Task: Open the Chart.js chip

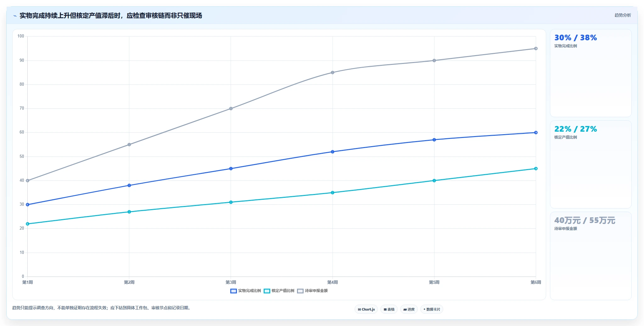Action: pos(366,309)
